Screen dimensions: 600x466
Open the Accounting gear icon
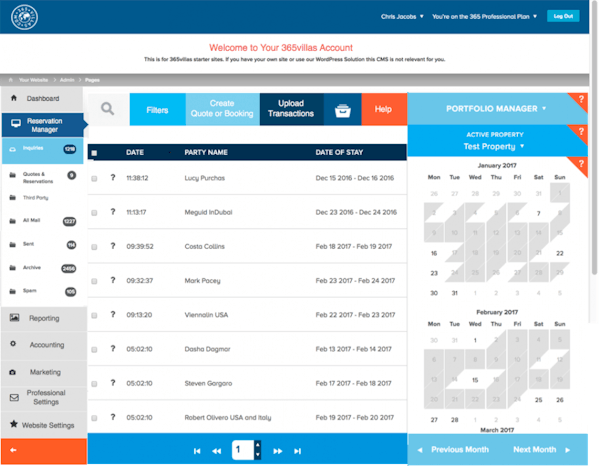[x=13, y=344]
